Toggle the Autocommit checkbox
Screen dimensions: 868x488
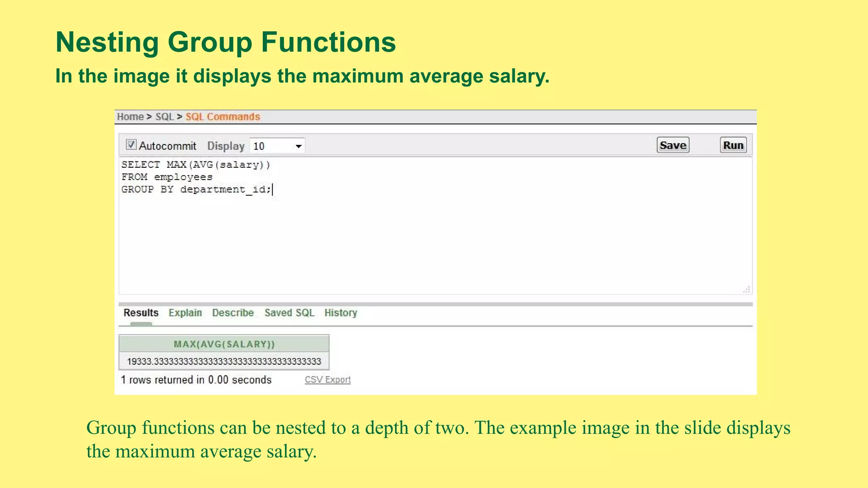131,145
